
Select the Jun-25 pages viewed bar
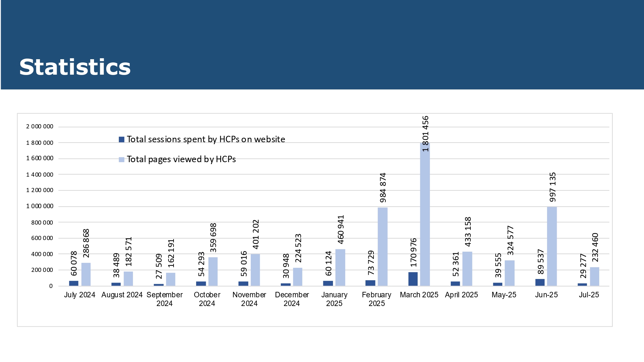[x=552, y=246]
